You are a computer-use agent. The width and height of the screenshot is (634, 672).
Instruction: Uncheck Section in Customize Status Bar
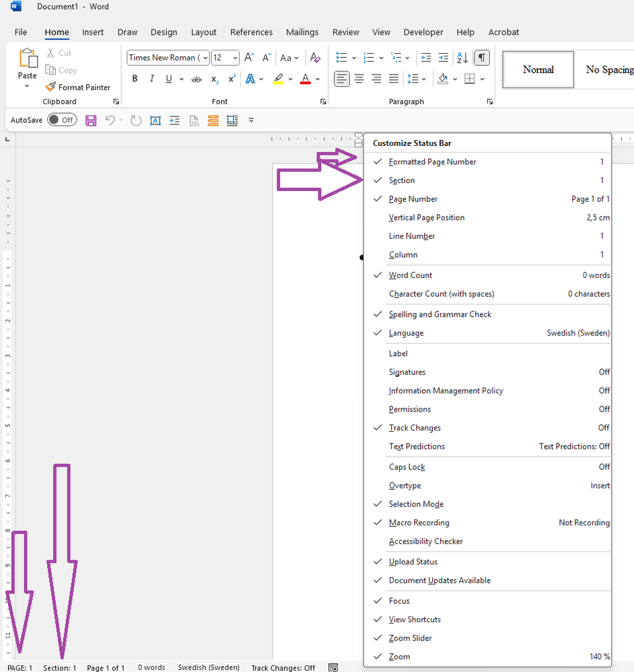pyautogui.click(x=402, y=180)
